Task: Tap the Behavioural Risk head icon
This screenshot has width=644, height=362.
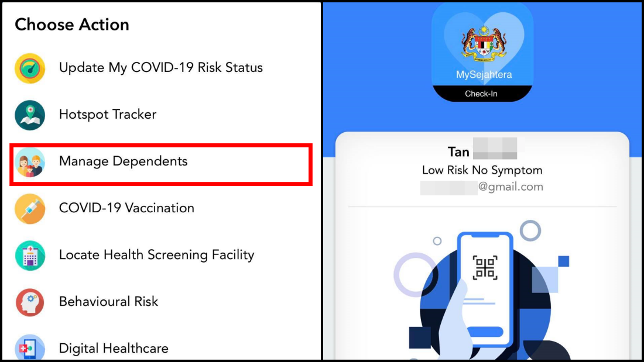Action: [x=30, y=302]
